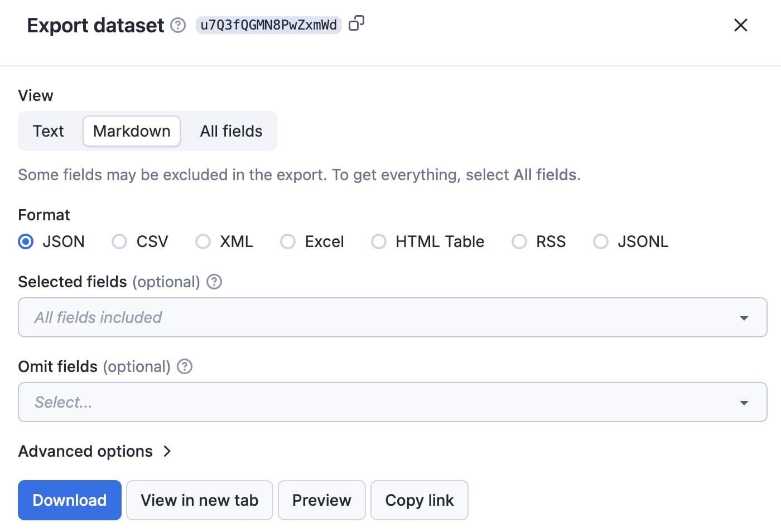Open help tooltip for Selected fields
The height and width of the screenshot is (532, 781).
[x=214, y=282]
